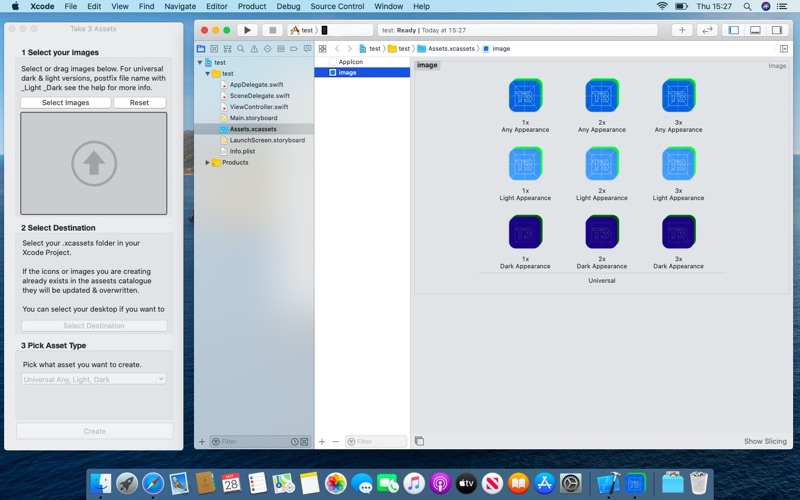Open the source control navigator icon
This screenshot has height=500, width=800.
(x=214, y=49)
